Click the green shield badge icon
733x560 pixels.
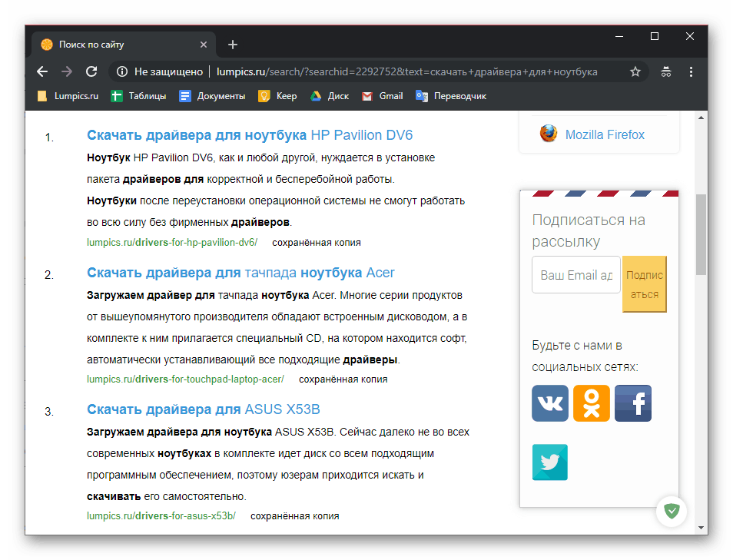[672, 511]
